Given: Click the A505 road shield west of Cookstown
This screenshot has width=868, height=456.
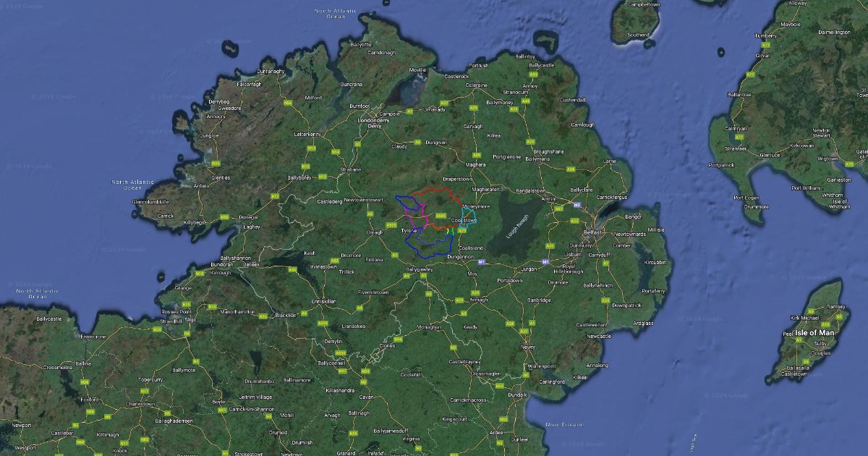Looking at the screenshot, I should [440, 214].
